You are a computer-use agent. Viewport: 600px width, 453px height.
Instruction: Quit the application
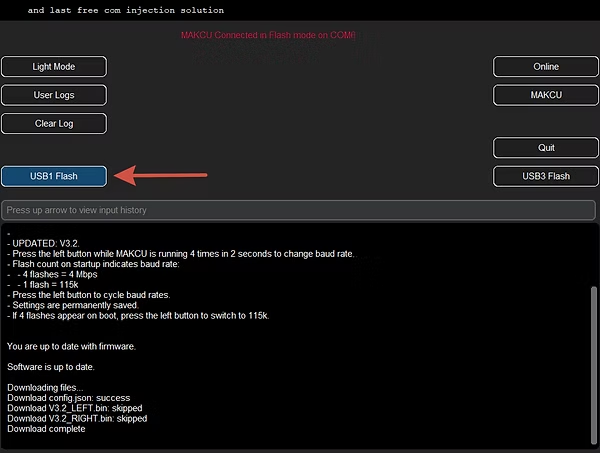546,147
